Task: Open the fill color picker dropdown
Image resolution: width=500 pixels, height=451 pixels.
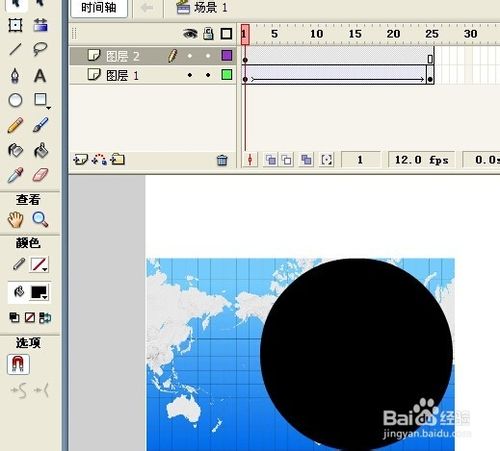Action: coord(40,292)
